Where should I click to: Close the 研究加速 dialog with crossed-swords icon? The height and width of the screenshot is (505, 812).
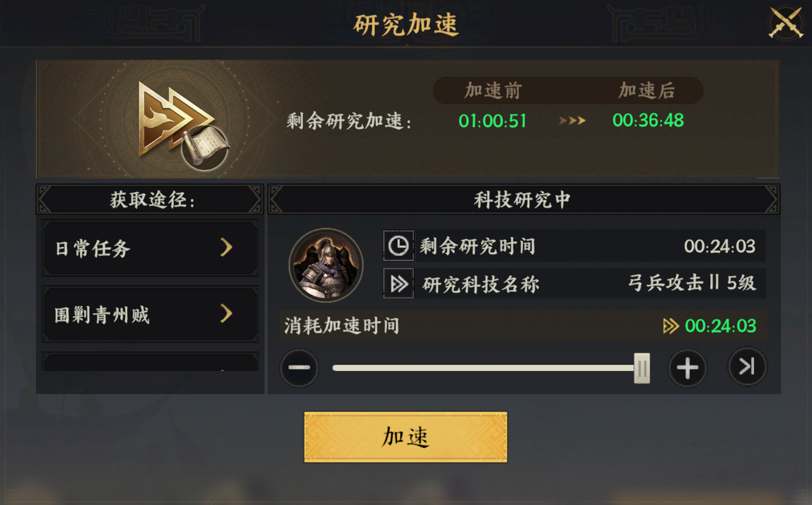point(786,23)
